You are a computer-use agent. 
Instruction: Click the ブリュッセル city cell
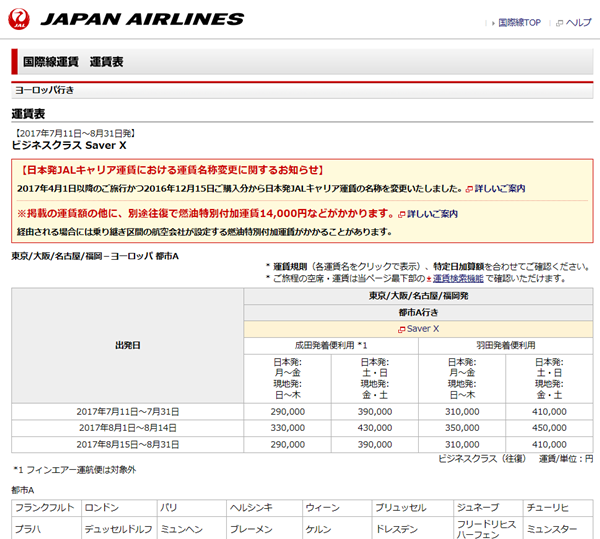412,508
